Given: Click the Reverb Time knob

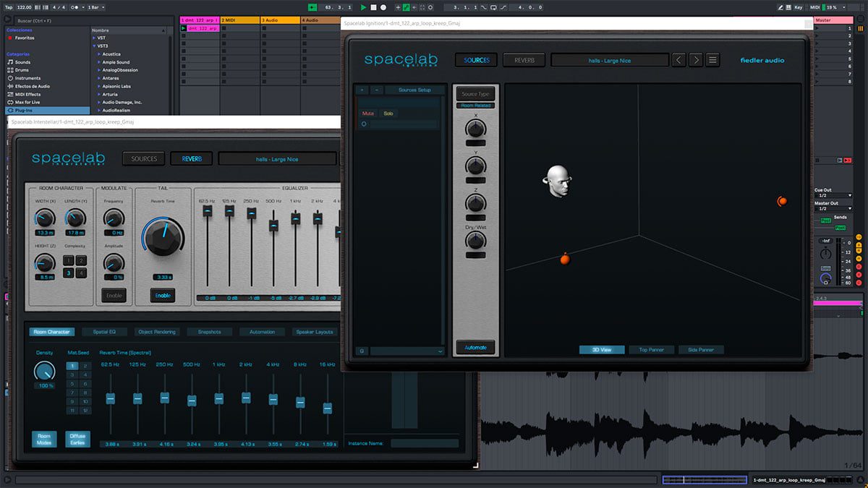Looking at the screenshot, I should pyautogui.click(x=163, y=239).
